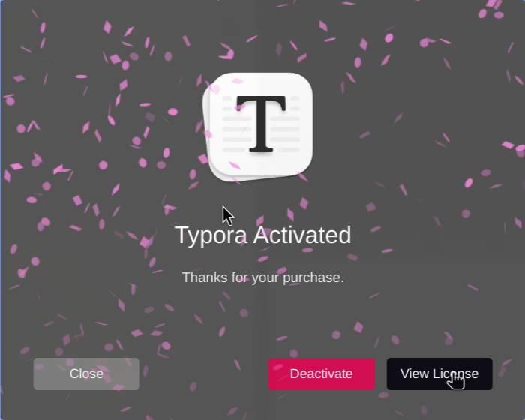The width and height of the screenshot is (525, 420).
Task: Click the serif base of the T
Action: tap(261, 151)
